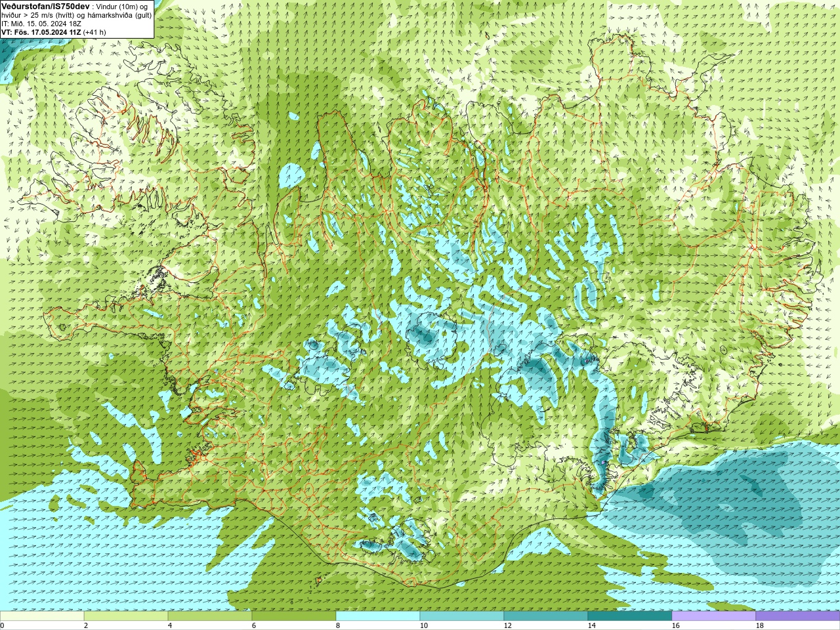
Task: Click the legend tick label '2'
Action: tap(86, 625)
